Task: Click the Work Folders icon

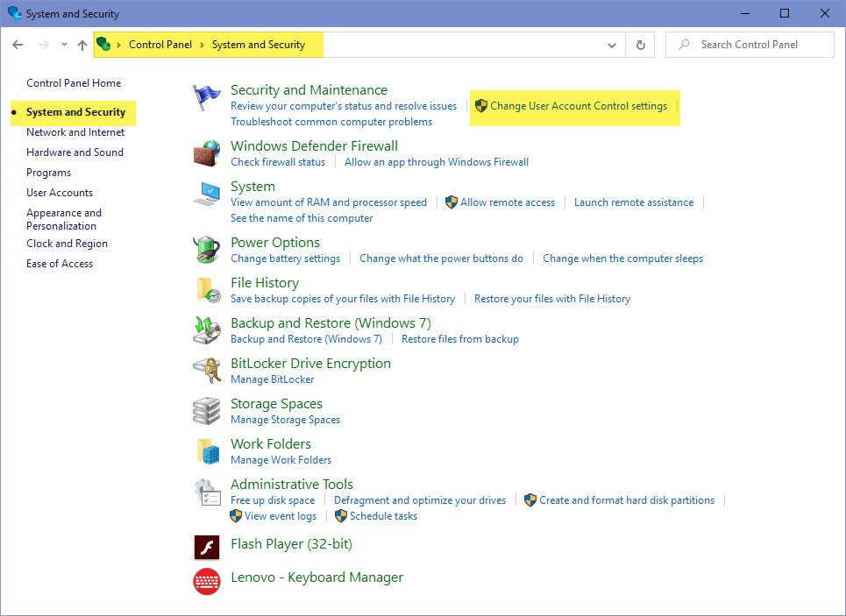Action: coord(208,451)
